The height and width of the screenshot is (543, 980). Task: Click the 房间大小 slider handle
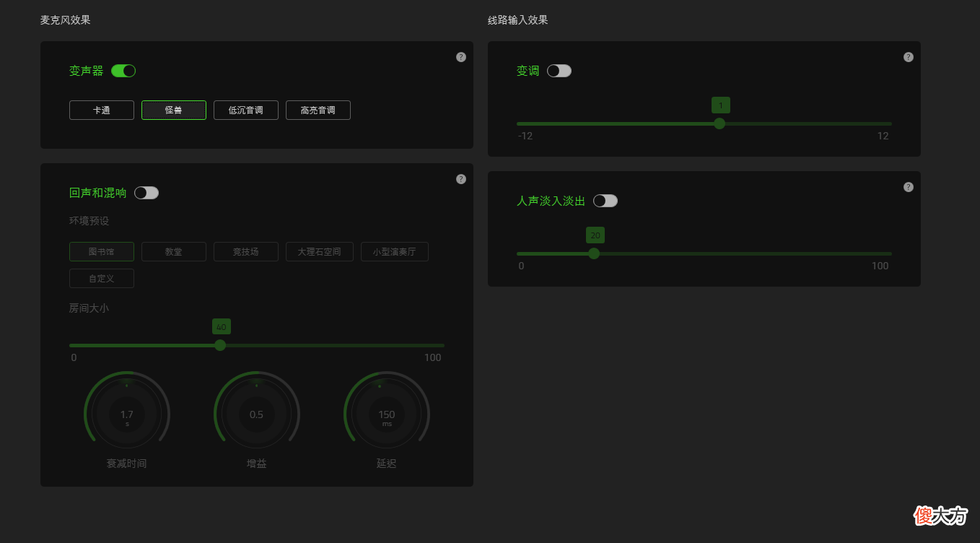coord(220,345)
